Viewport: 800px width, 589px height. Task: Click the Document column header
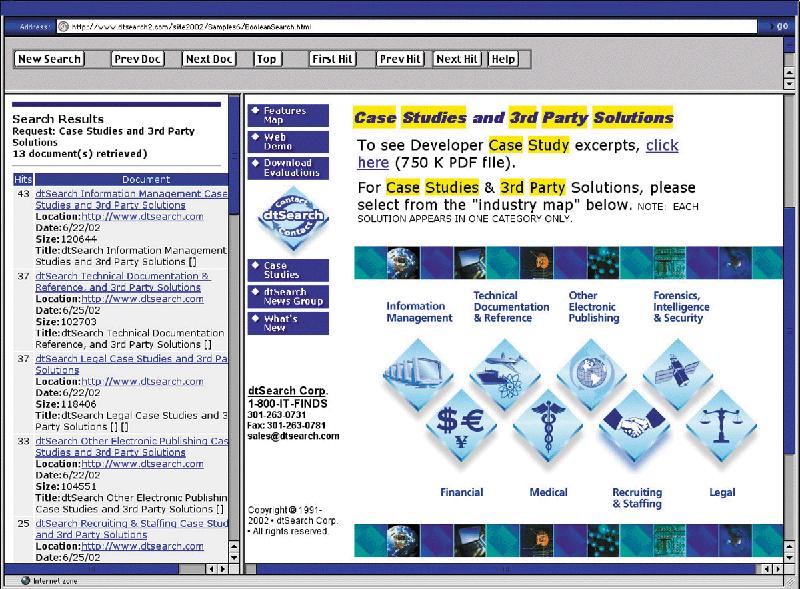pos(132,179)
